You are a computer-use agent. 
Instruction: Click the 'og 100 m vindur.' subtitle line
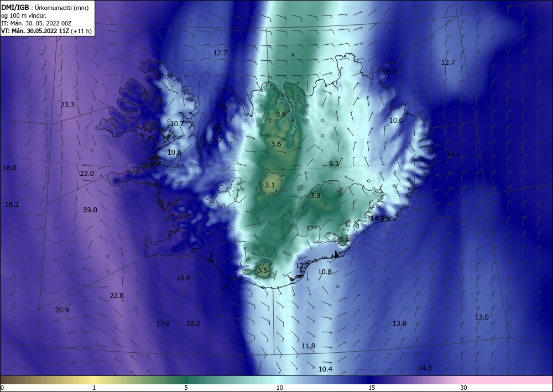(x=24, y=15)
